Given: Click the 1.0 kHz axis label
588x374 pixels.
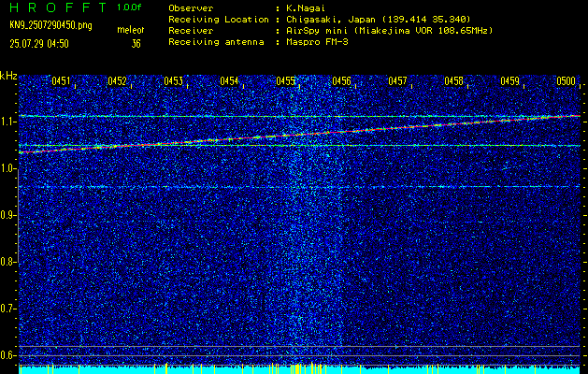Looking at the screenshot, I should click(7, 169).
